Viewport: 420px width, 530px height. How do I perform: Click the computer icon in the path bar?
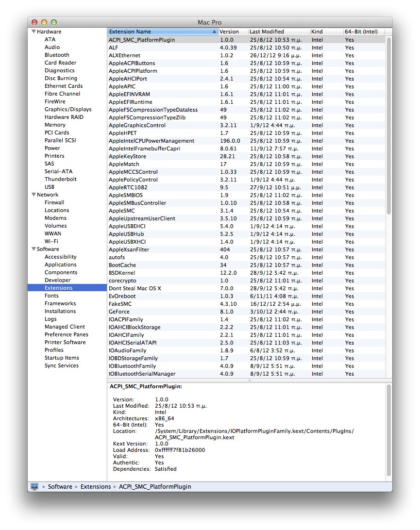(34, 486)
